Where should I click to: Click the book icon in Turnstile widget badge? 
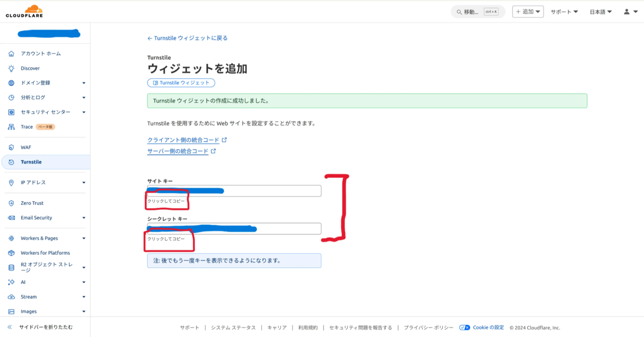(155, 83)
